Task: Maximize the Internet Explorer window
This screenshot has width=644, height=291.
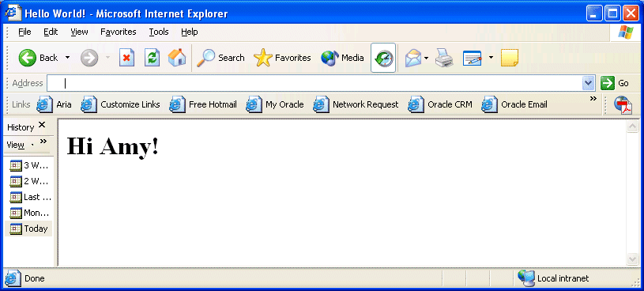Action: [x=612, y=13]
